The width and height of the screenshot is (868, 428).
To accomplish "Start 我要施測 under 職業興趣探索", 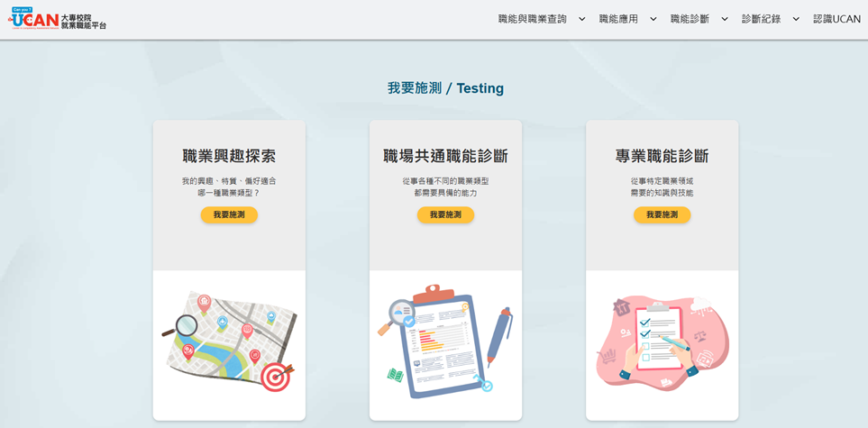I will point(229,214).
